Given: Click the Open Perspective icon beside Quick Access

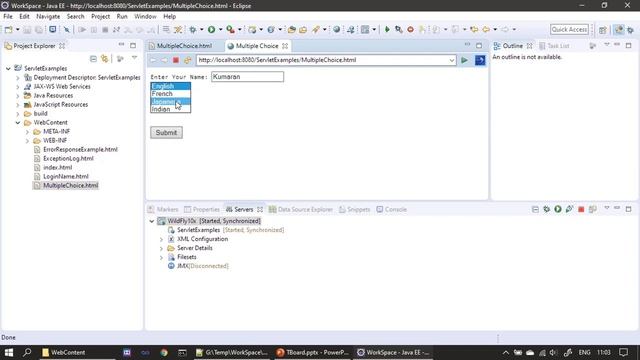Looking at the screenshot, I should click(x=603, y=30).
